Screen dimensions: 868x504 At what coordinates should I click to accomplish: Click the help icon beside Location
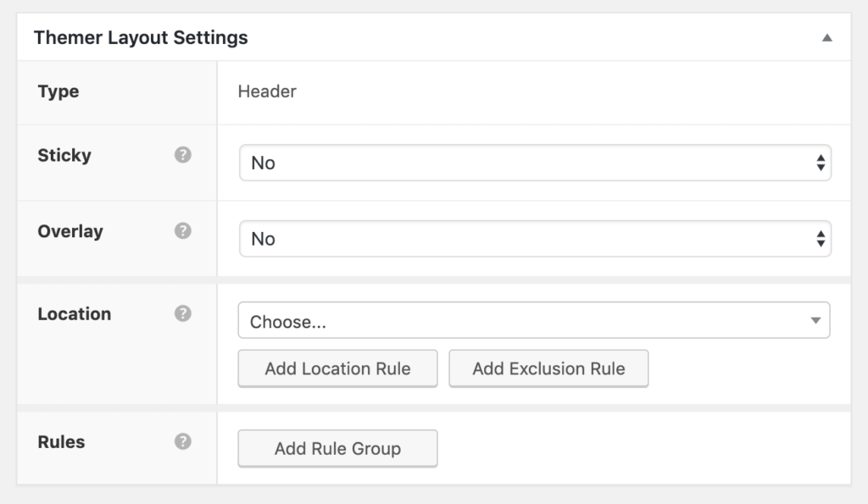pos(183,313)
